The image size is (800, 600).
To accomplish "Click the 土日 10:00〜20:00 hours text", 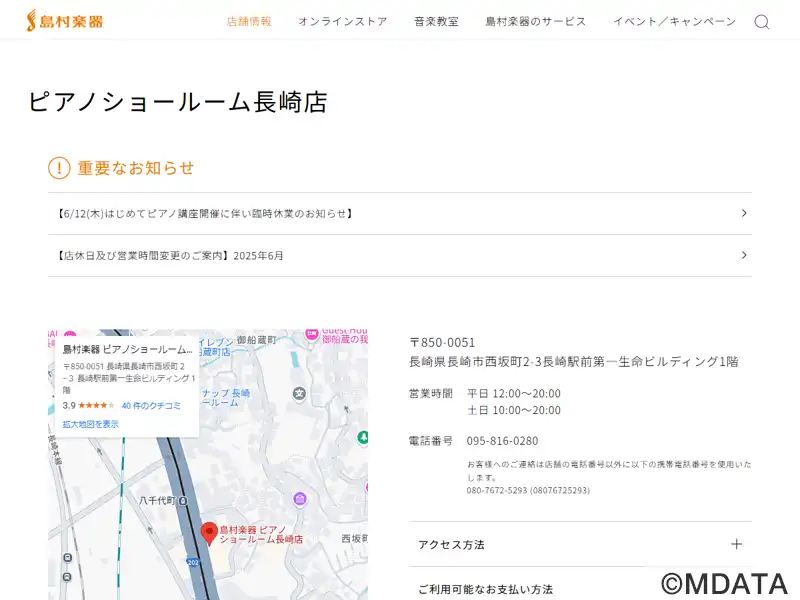I will click(x=514, y=410).
